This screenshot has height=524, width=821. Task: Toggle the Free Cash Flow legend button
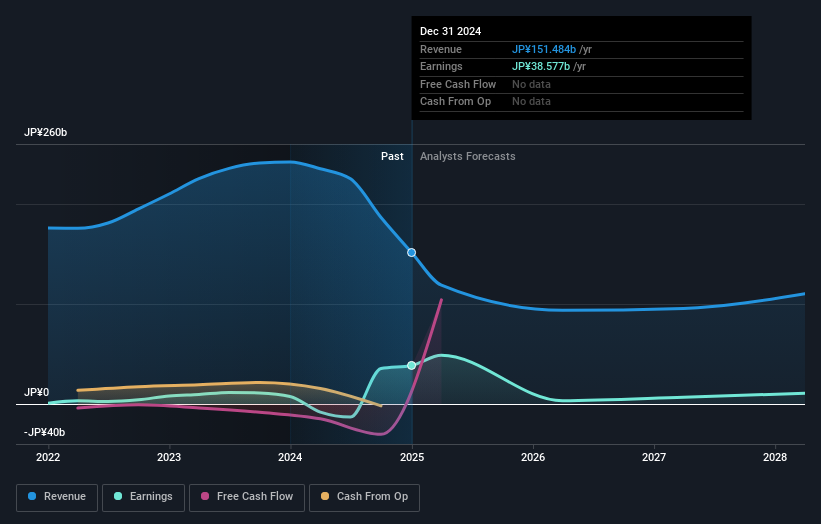pos(247,497)
